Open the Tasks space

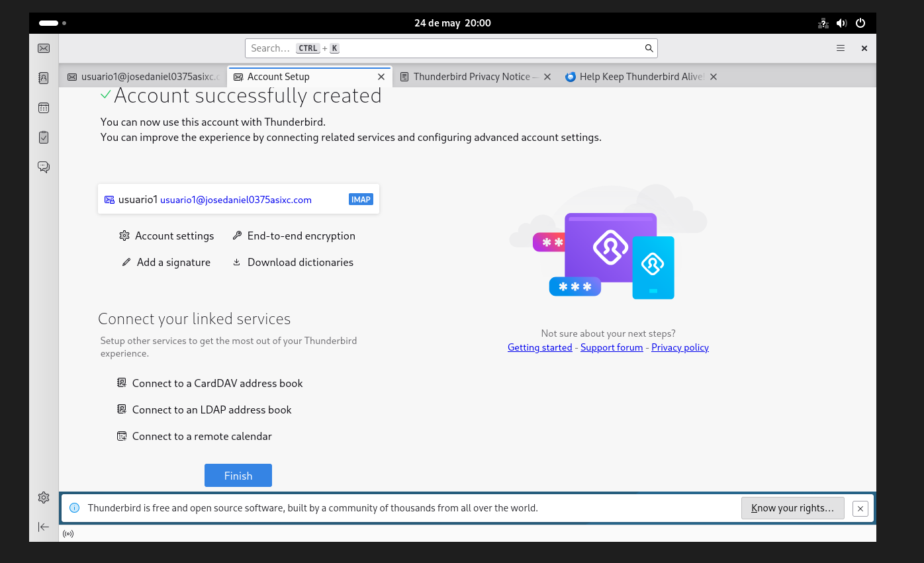[x=44, y=138]
